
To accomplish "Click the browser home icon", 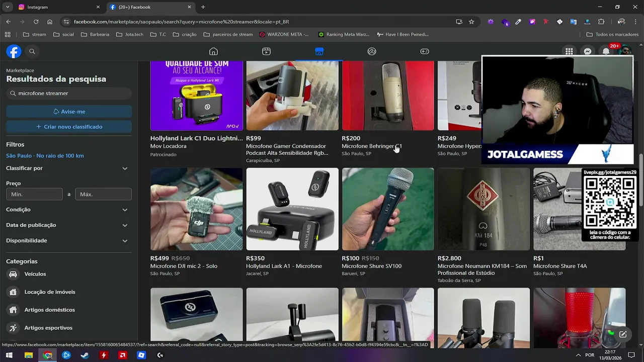I will (x=49, y=22).
